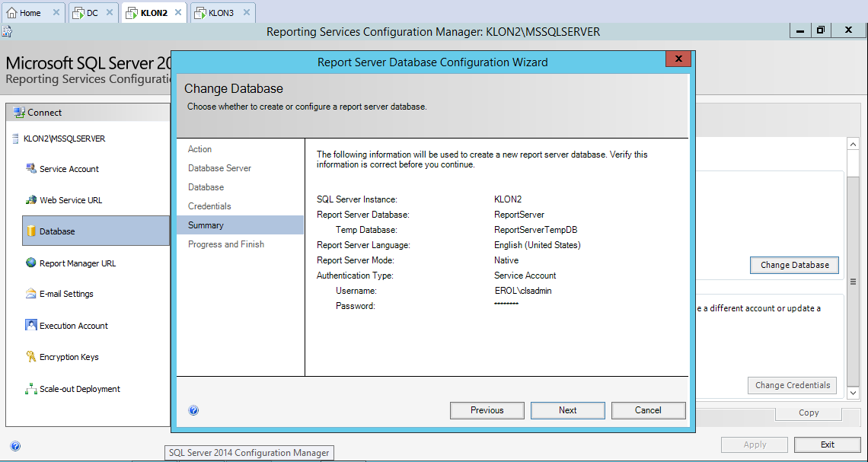Click the wizard help icon
868x462 pixels.
point(193,410)
